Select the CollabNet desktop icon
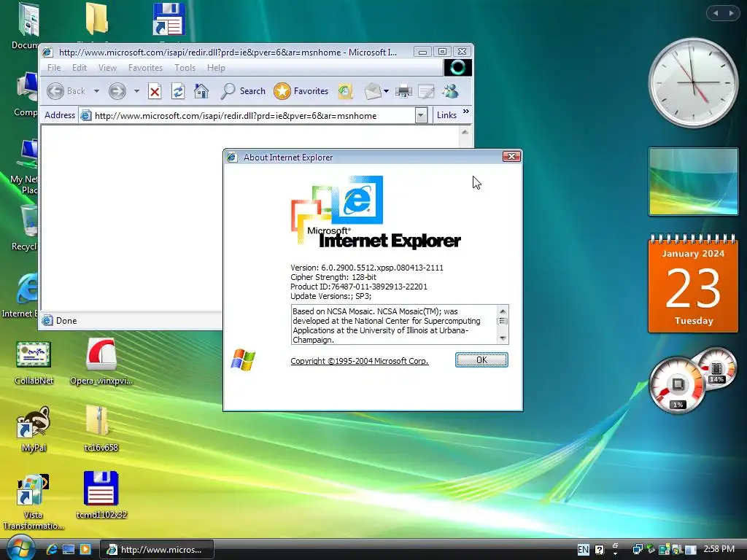 tap(34, 363)
